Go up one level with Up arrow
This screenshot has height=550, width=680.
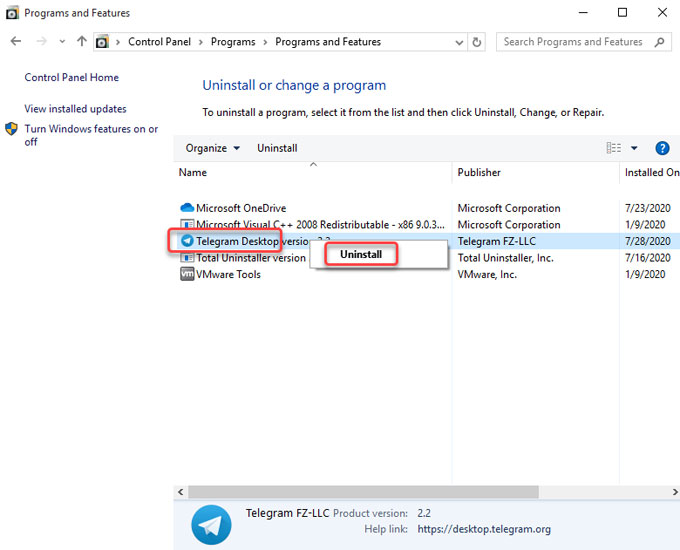(82, 41)
